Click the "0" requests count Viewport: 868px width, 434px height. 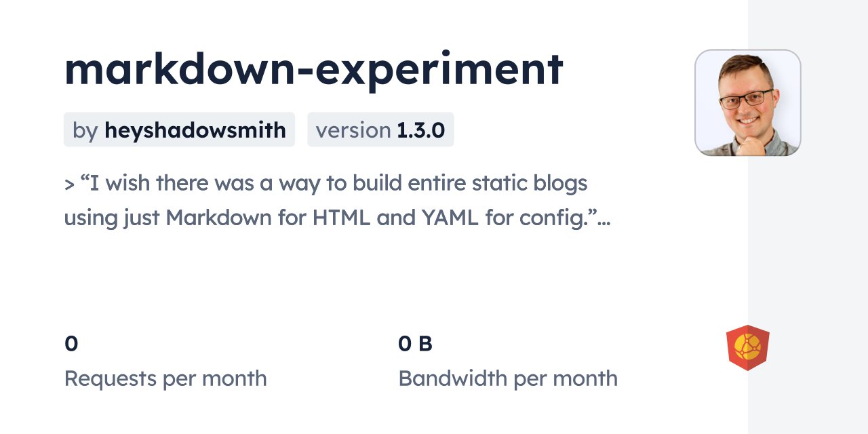pos(71,344)
